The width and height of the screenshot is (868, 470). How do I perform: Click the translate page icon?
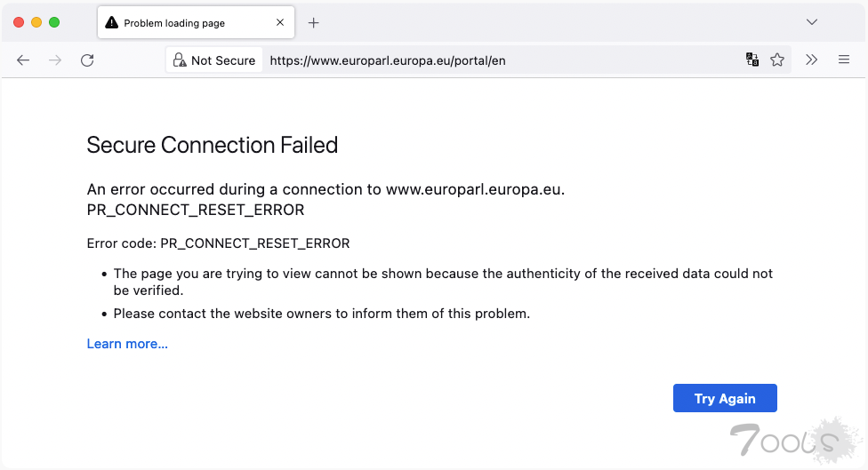tap(751, 60)
